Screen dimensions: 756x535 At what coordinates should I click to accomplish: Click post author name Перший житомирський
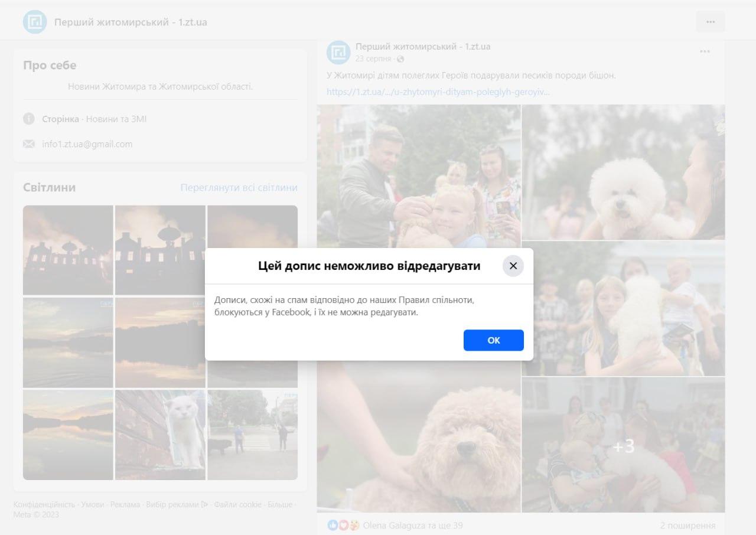tap(423, 46)
